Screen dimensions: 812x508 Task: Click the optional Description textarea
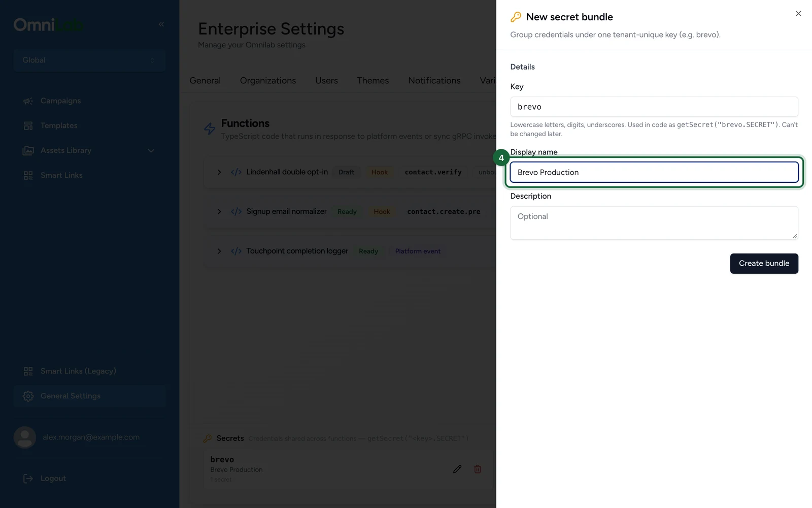654,223
